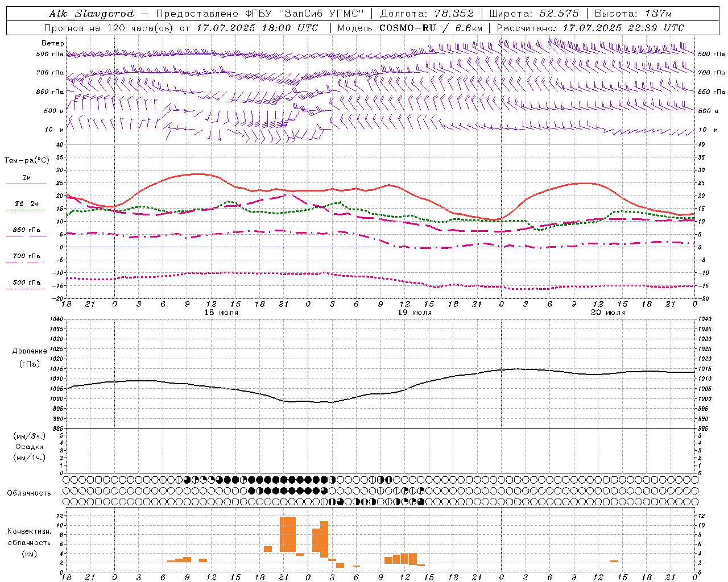This screenshot has height=582, width=728.
Task: Click the 'Высота: 137м' header entry
Action: [x=633, y=14]
